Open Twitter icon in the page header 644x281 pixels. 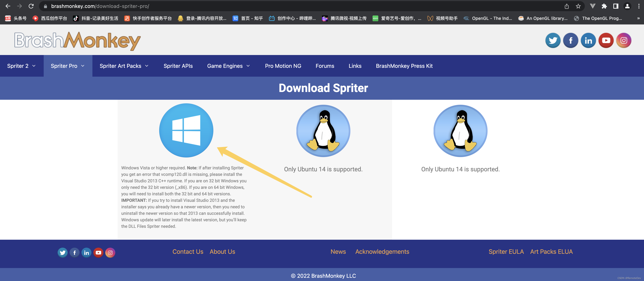pos(553,40)
